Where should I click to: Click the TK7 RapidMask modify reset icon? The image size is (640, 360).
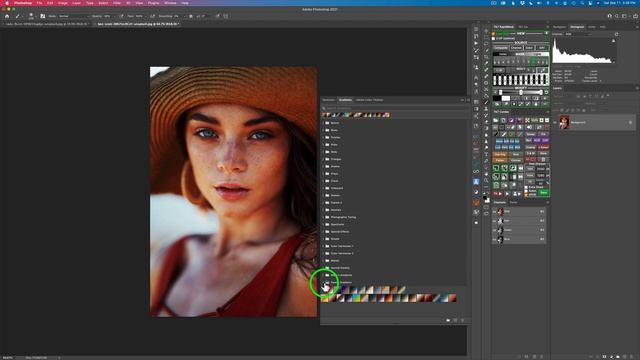[547, 93]
